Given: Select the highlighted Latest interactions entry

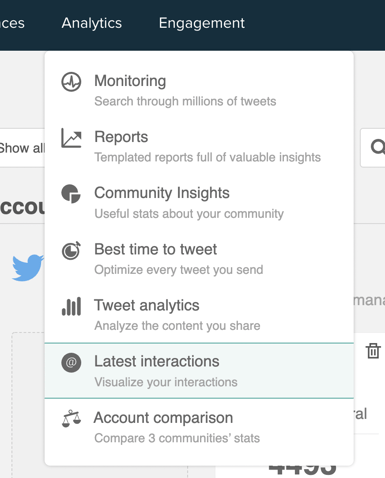Looking at the screenshot, I should pos(199,371).
